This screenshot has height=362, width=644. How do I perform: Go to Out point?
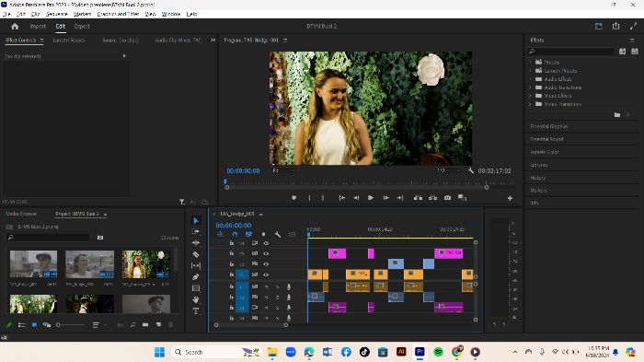(400, 198)
